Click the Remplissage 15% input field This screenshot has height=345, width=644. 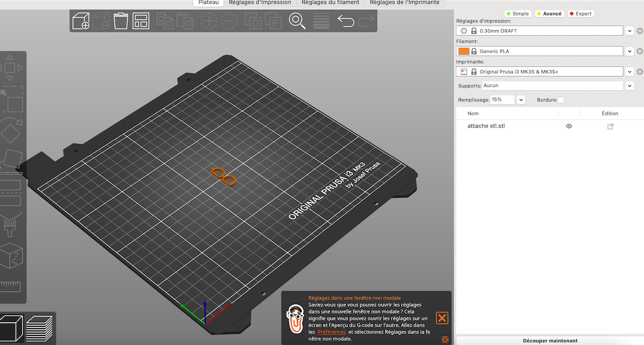point(502,100)
